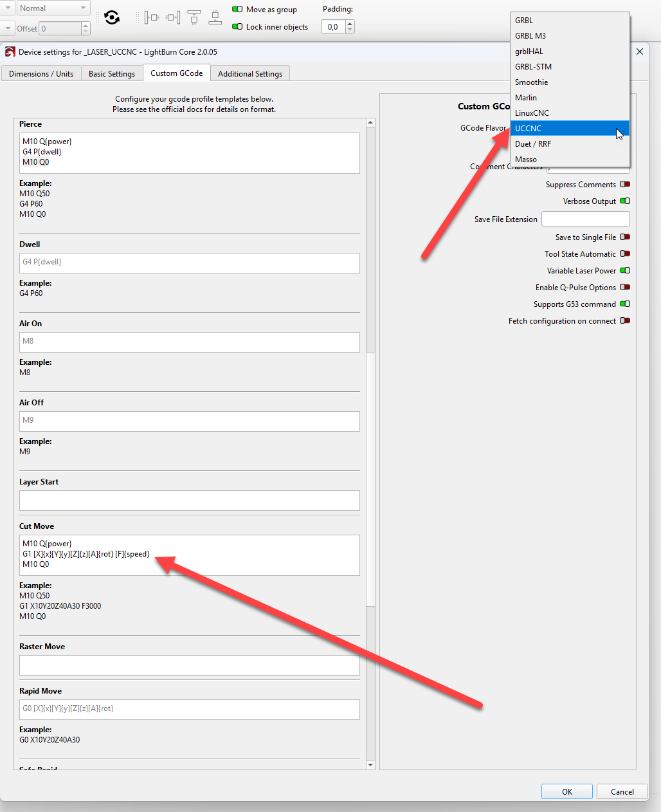Click the Cancel button
Viewport: 661px width, 812px height.
(x=622, y=792)
